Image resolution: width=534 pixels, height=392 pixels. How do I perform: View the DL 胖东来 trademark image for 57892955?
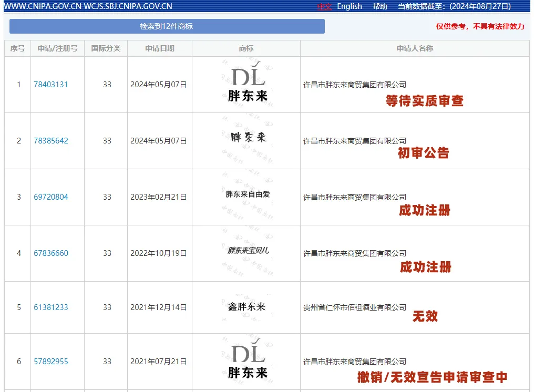pyautogui.click(x=248, y=360)
